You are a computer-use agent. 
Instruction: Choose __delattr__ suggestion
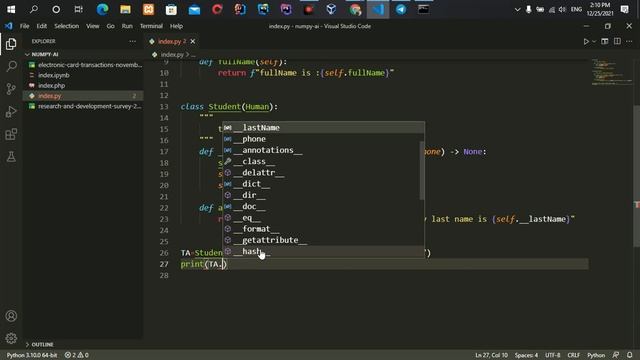pyautogui.click(x=321, y=173)
